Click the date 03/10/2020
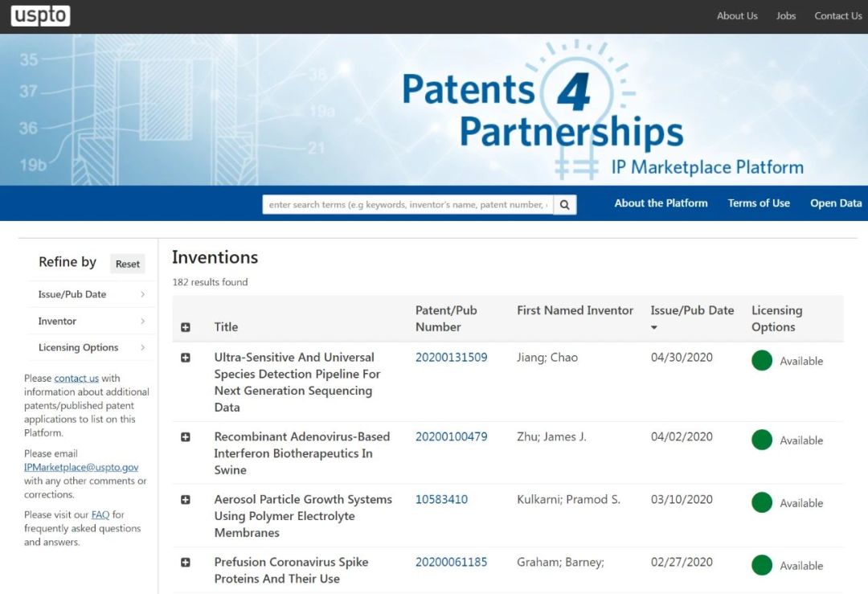 682,499
